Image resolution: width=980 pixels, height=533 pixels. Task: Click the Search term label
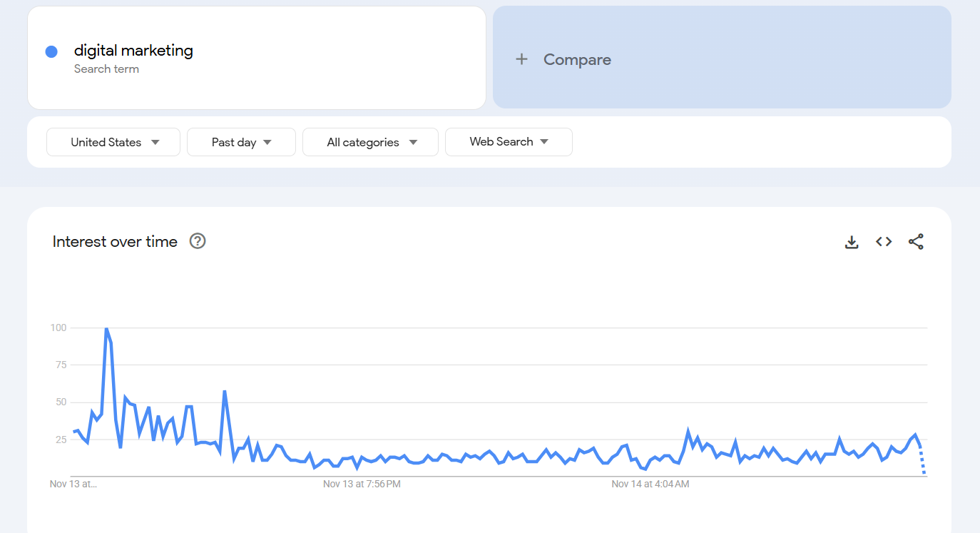coord(106,68)
